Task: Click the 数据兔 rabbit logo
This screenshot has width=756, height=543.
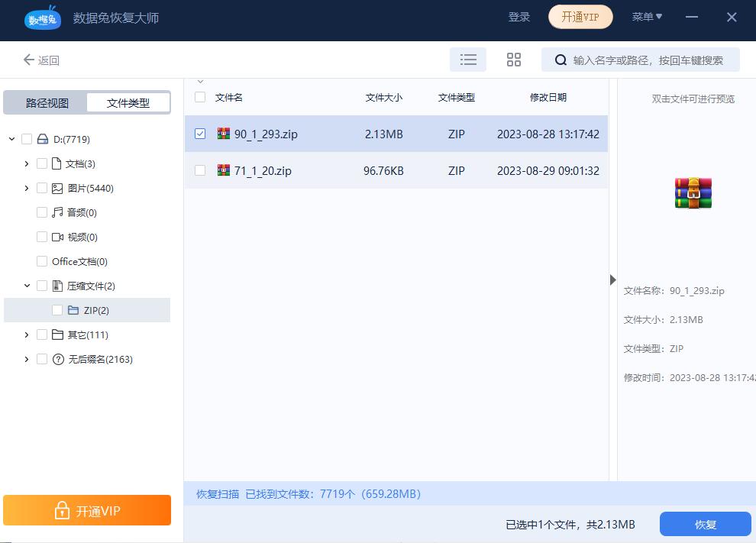Action: [x=42, y=18]
